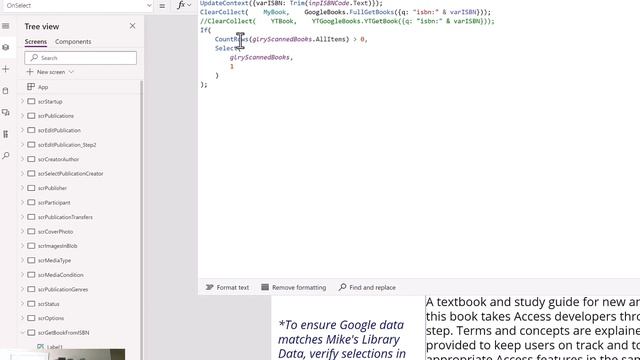The width and height of the screenshot is (640, 360).
Task: Click glryScannedBooks on the Select line
Action: point(260,57)
